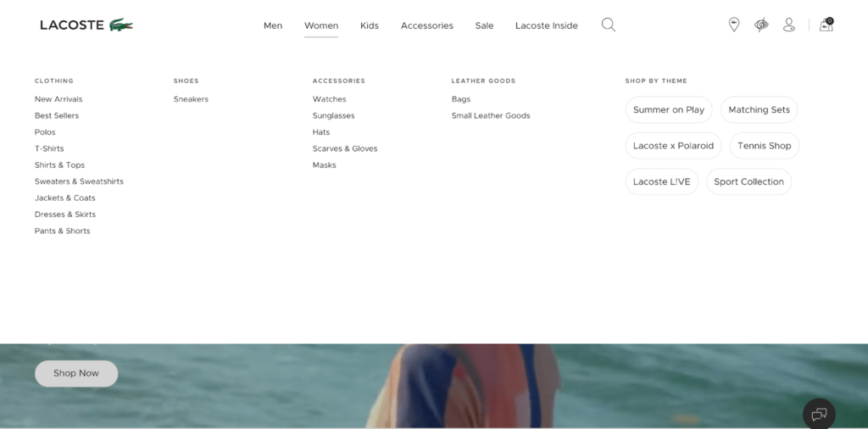This screenshot has height=429, width=868.
Task: Open Pants & Shorts category
Action: pos(63,231)
